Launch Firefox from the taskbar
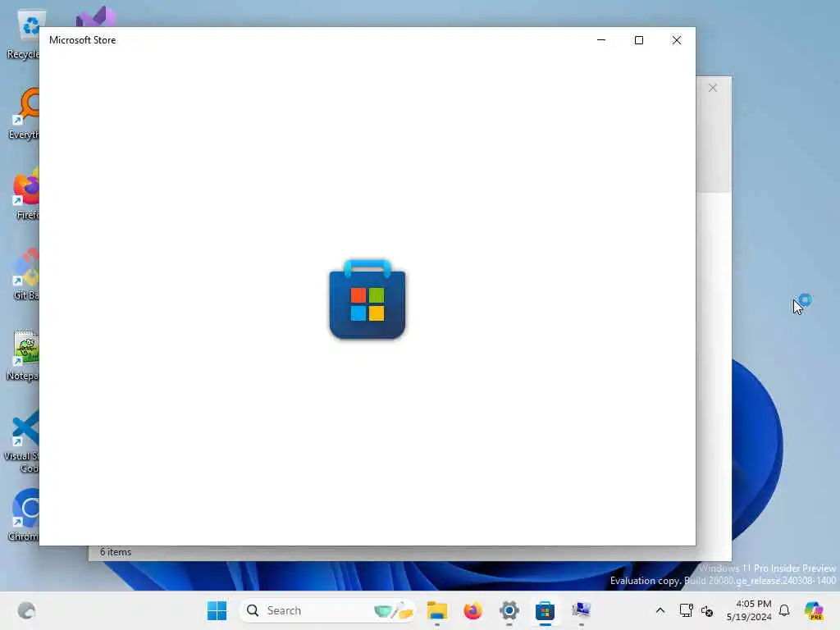This screenshot has width=840, height=630. tap(472, 610)
